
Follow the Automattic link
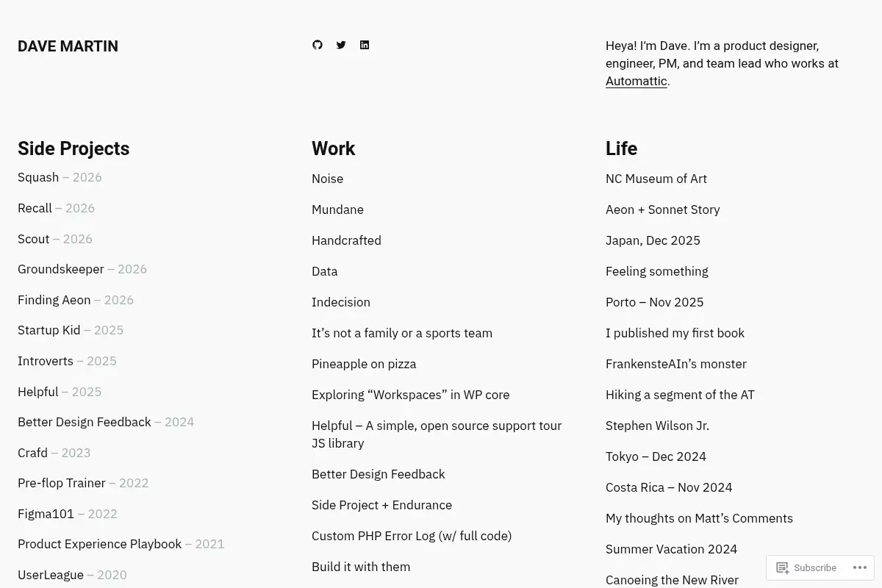pyautogui.click(x=637, y=81)
